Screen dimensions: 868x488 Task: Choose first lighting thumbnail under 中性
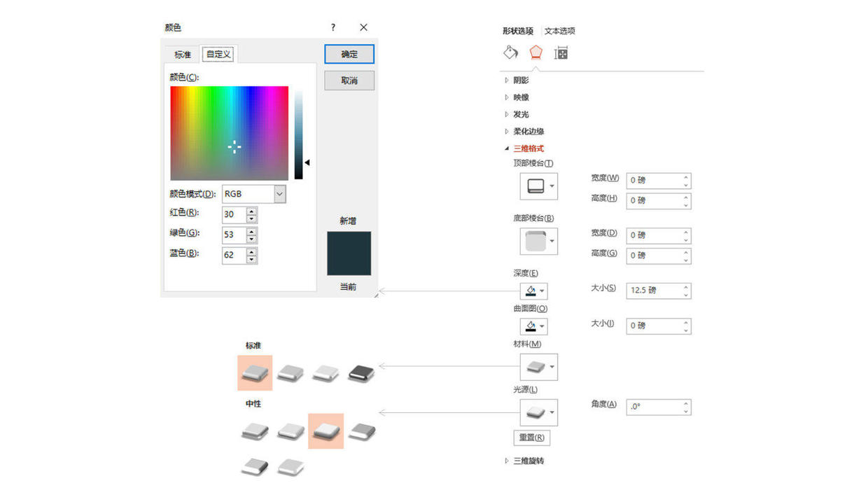point(255,431)
